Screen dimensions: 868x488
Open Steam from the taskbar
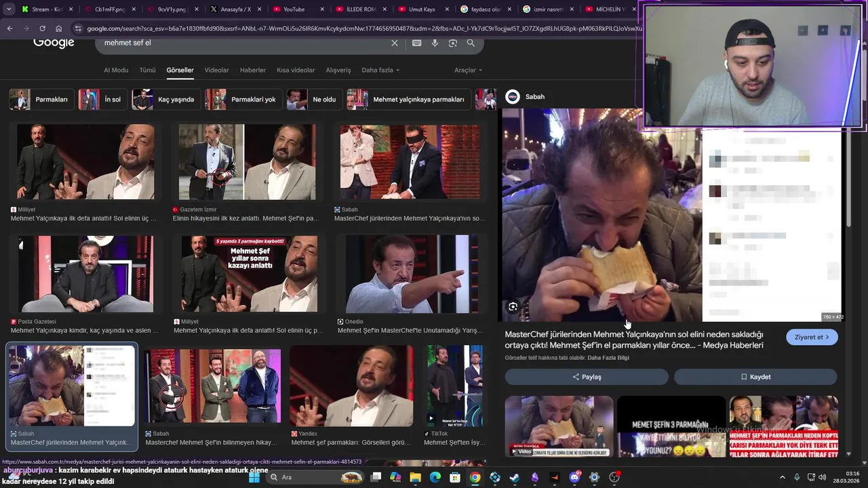(x=515, y=477)
